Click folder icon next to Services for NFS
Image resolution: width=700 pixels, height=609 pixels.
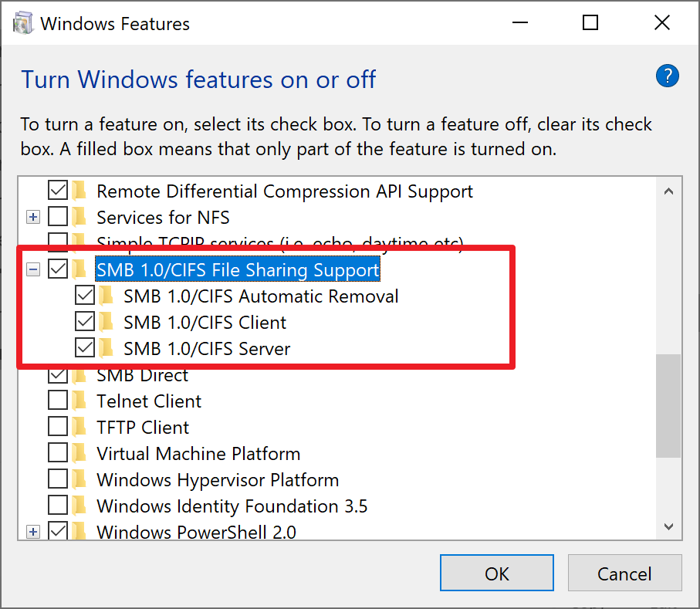click(x=79, y=217)
